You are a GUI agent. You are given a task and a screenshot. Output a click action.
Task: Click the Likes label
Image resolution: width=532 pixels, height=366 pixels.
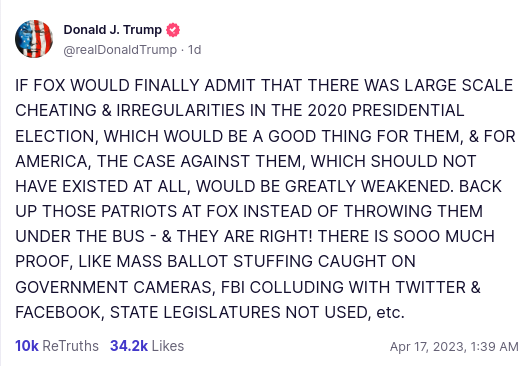coord(168,346)
